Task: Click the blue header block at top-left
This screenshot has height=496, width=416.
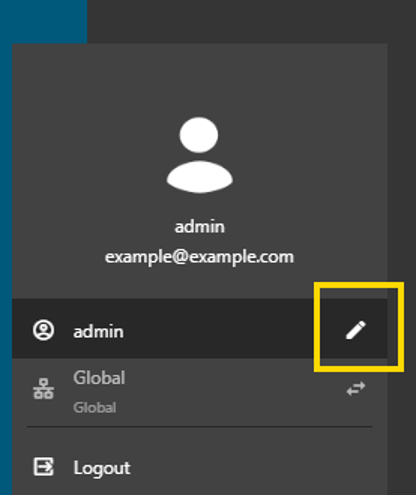Action: click(43, 22)
